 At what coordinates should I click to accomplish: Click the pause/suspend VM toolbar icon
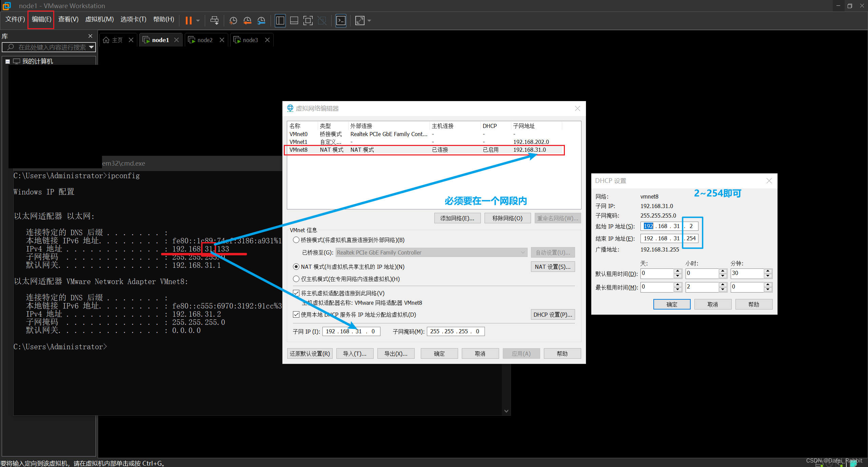(189, 21)
